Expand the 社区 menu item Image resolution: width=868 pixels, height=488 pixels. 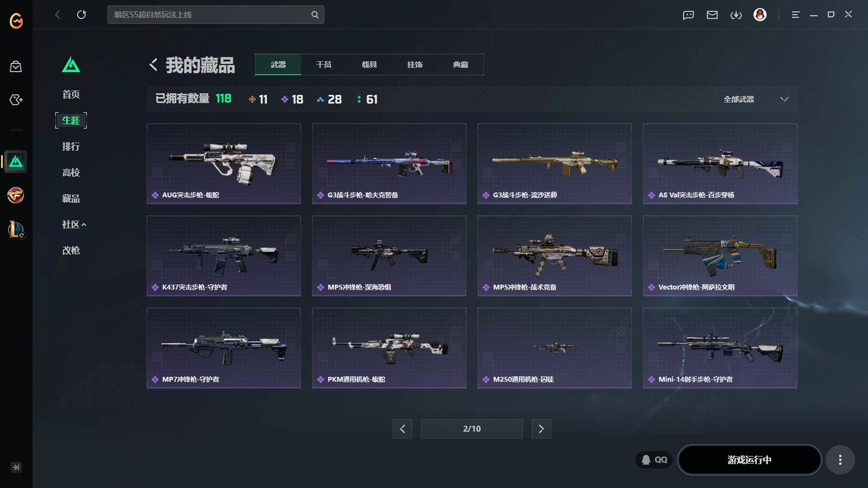(74, 224)
